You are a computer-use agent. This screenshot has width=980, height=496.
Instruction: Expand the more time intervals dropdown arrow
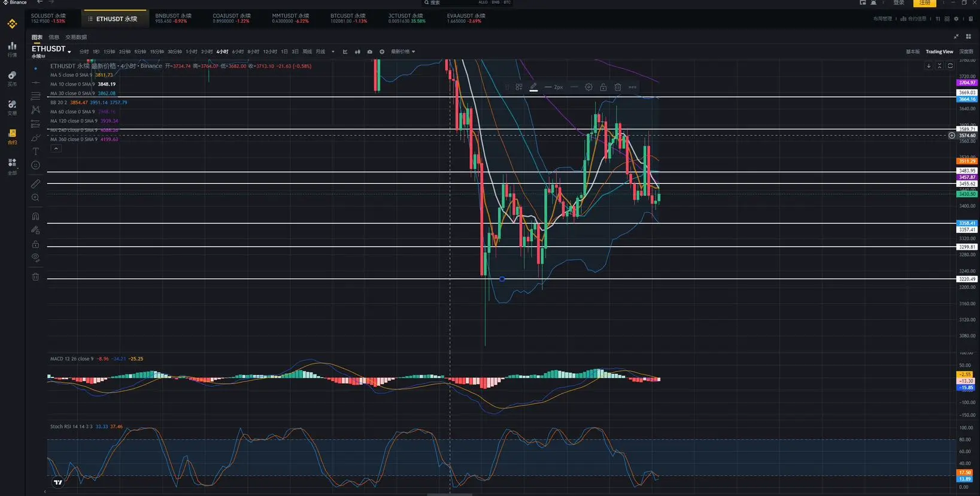coord(333,52)
